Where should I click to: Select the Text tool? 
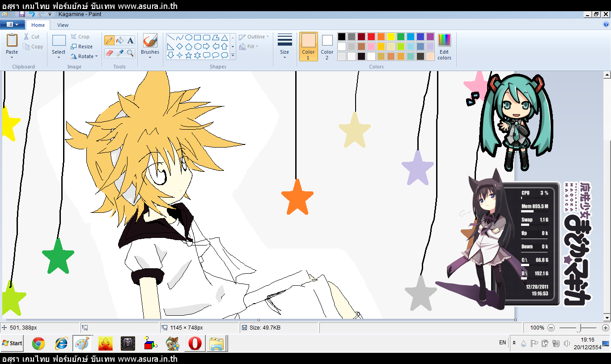tap(130, 41)
